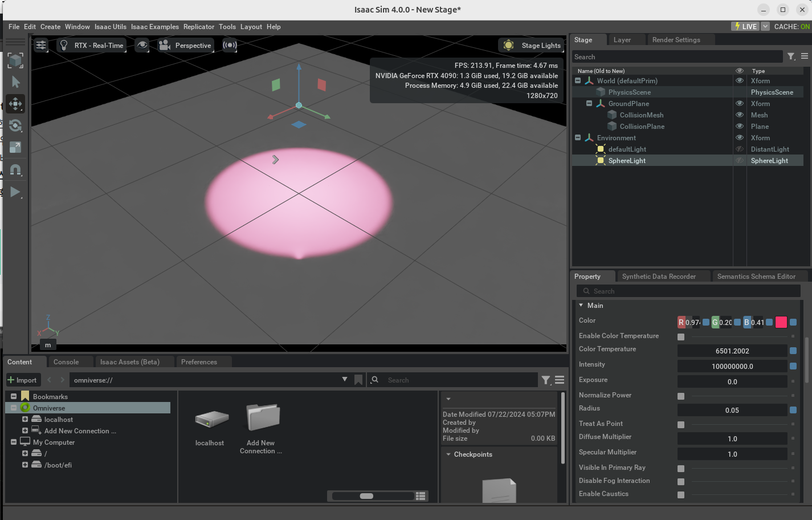Enable Color Temperature checkbox
Image resolution: width=812 pixels, height=520 pixels.
coord(681,337)
